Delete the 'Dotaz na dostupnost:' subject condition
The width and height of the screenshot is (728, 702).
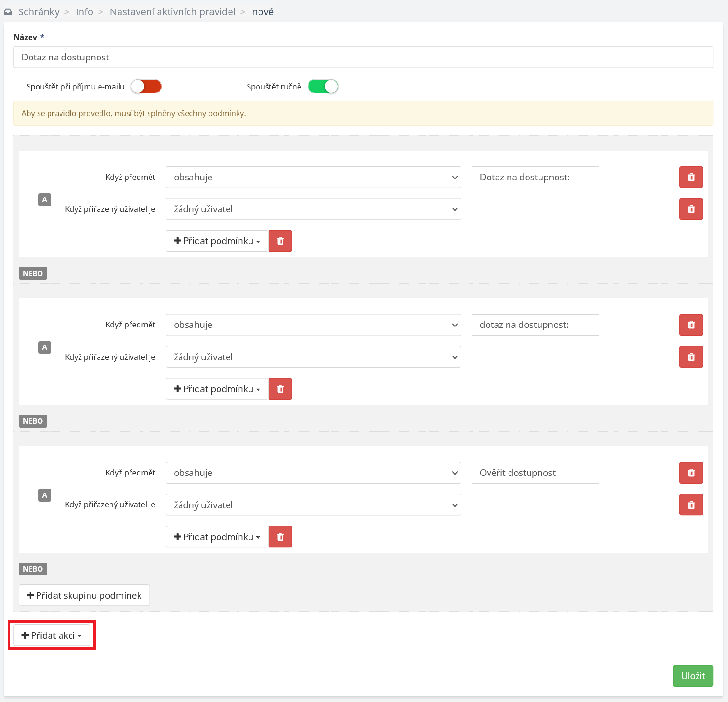point(691,177)
